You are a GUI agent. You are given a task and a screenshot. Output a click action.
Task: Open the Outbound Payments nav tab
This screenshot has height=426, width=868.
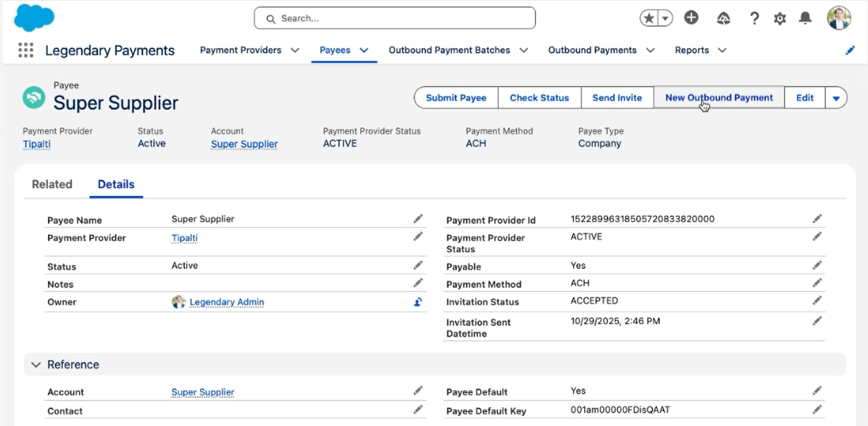592,50
